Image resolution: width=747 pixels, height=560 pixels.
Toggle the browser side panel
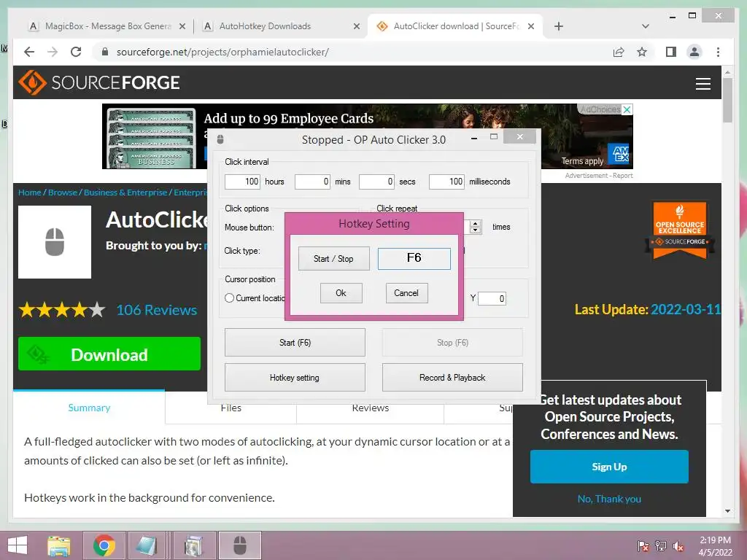point(671,52)
